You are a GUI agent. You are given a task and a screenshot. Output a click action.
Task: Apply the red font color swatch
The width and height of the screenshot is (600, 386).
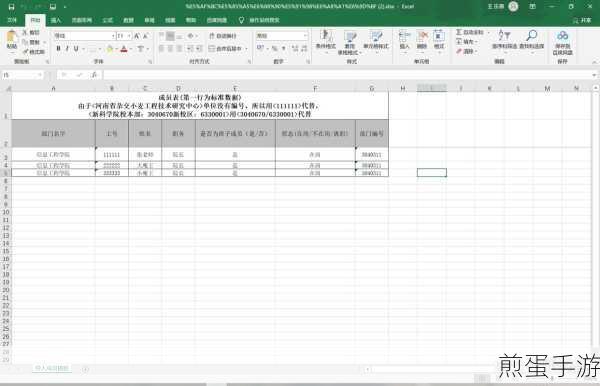[124, 49]
